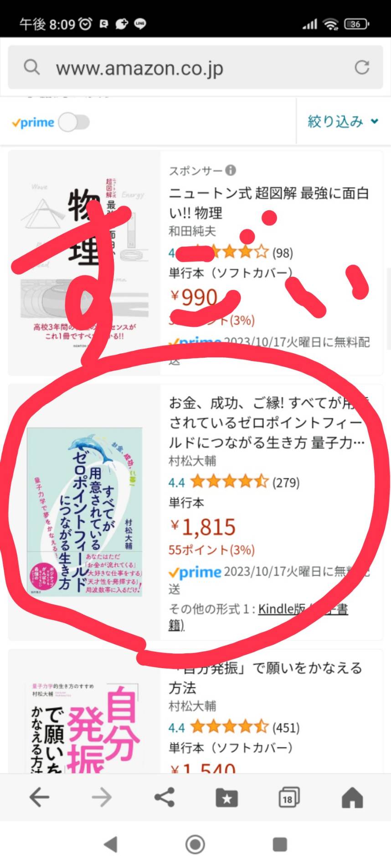Viewport: 391px width, 868px height.
Task: Open the bookmarks folder icon
Action: [x=226, y=797]
